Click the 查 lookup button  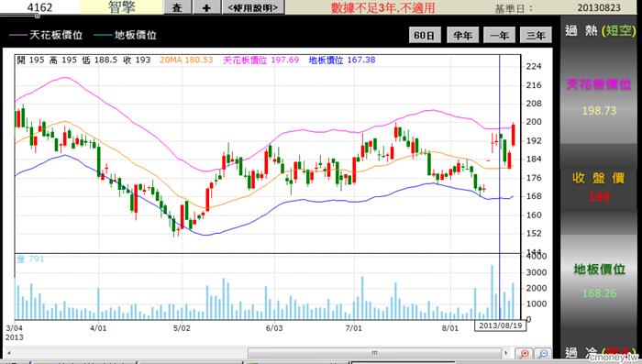coord(177,7)
